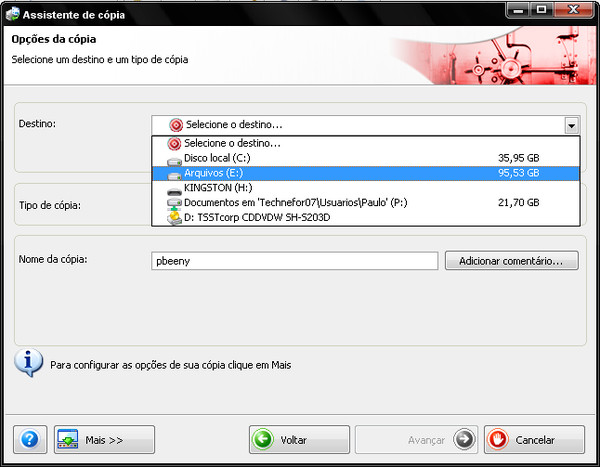Click the red target icon in dropdown list
This screenshot has width=600, height=467.
(174, 144)
